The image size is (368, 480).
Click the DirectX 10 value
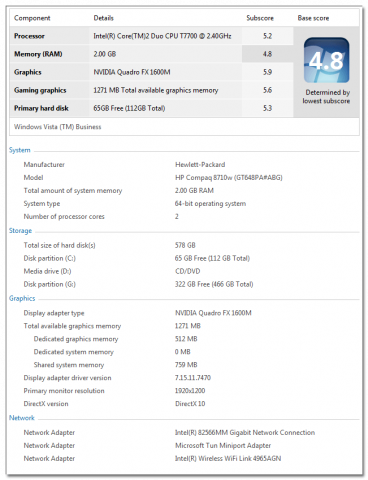tap(190, 404)
